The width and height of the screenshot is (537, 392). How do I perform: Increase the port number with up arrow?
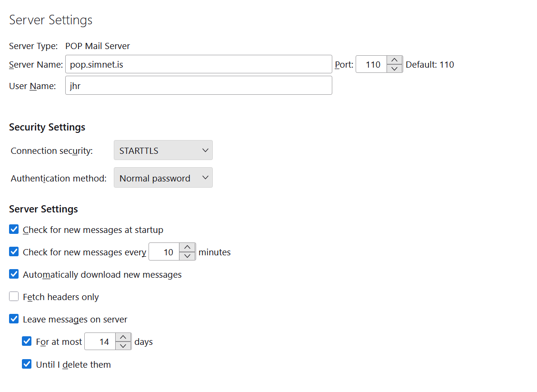click(394, 60)
